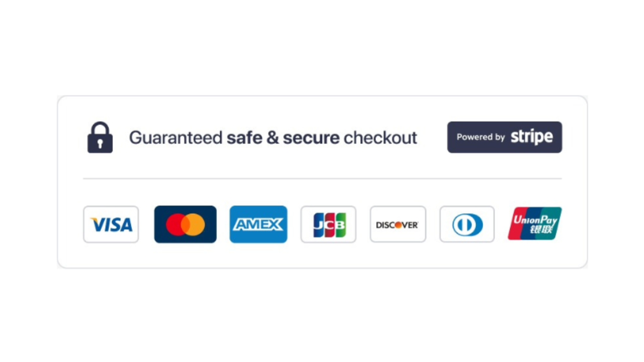Click the green segment of JCB logo
The height and width of the screenshot is (362, 644).
[x=340, y=225]
